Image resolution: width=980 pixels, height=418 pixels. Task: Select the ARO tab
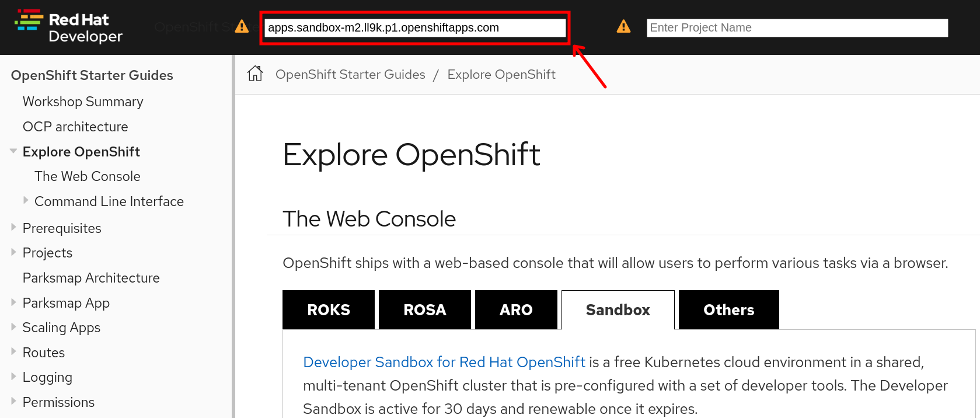pos(516,309)
